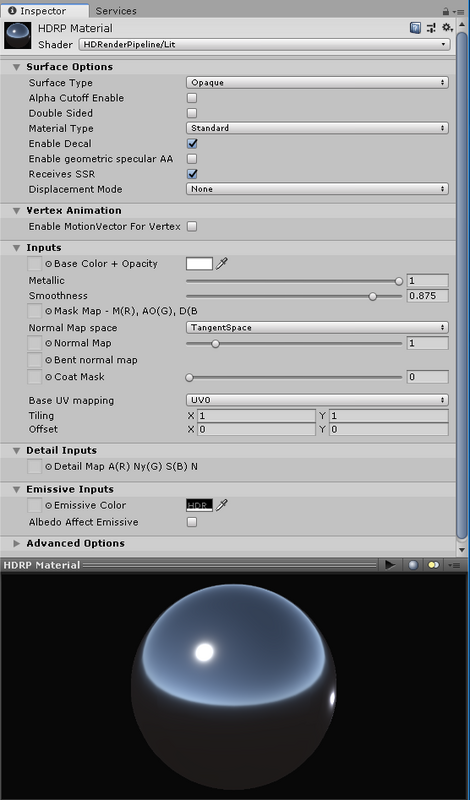Open the material help reference icon
The image size is (470, 800).
pos(415,28)
